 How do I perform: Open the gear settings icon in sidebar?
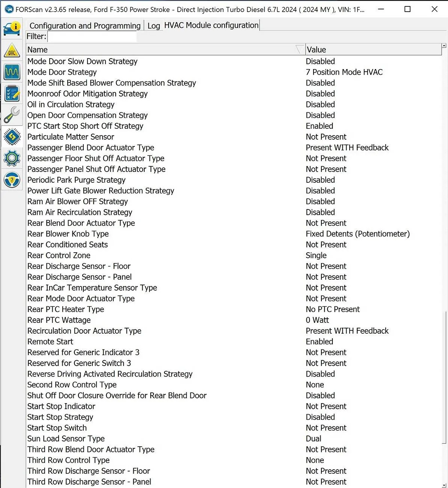[x=12, y=158]
